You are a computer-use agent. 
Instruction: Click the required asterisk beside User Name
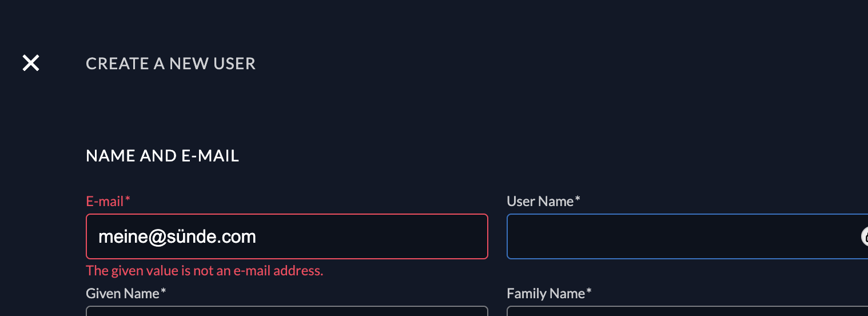pyautogui.click(x=578, y=200)
